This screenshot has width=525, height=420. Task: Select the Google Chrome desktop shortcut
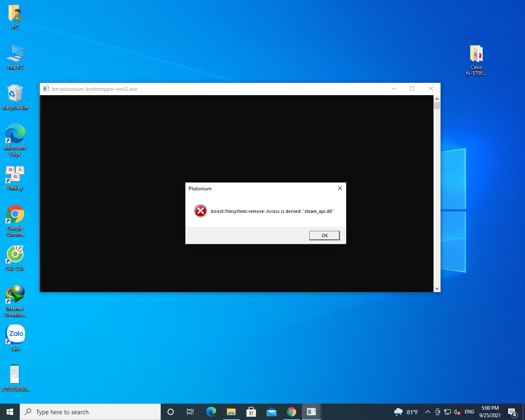coord(15,221)
